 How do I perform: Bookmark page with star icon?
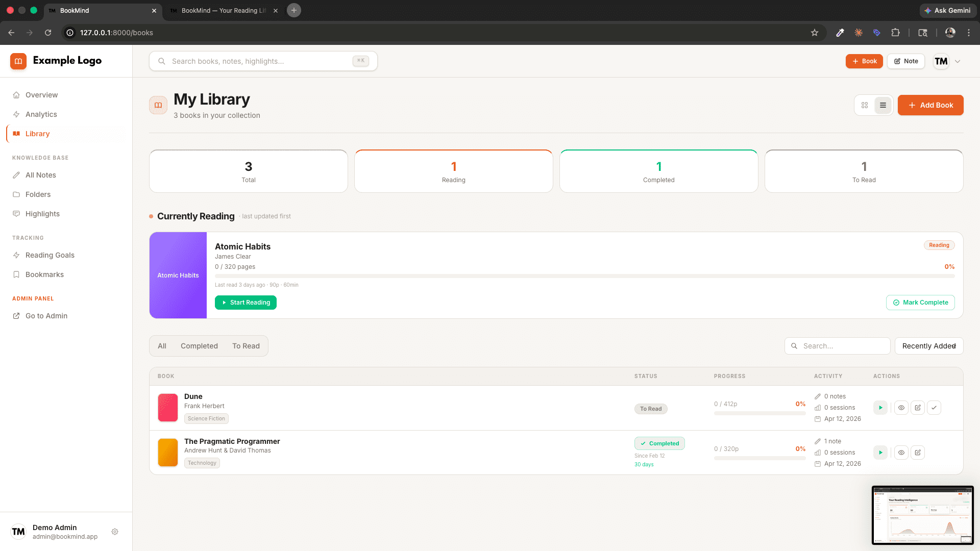815,33
